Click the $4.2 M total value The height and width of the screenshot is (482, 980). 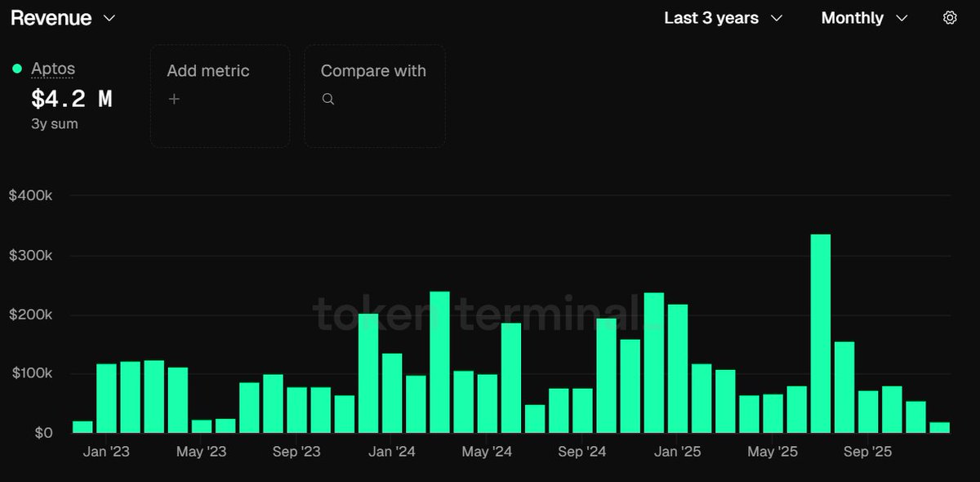click(72, 99)
